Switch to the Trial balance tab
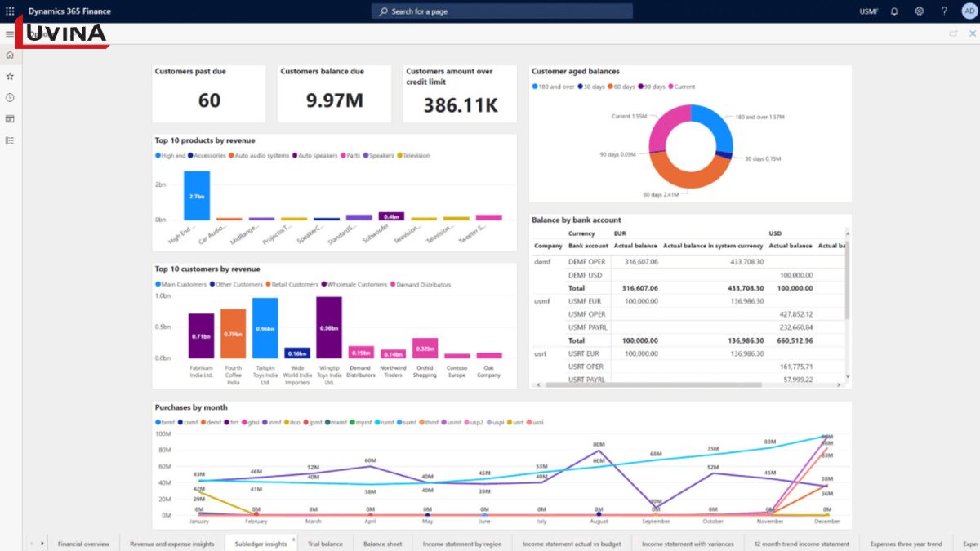The height and width of the screenshot is (551, 980). [325, 544]
